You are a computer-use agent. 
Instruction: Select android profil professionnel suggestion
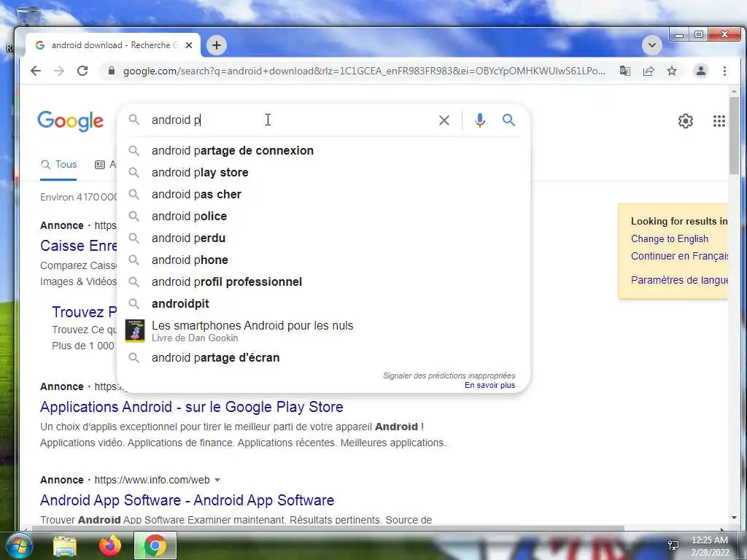click(x=323, y=282)
